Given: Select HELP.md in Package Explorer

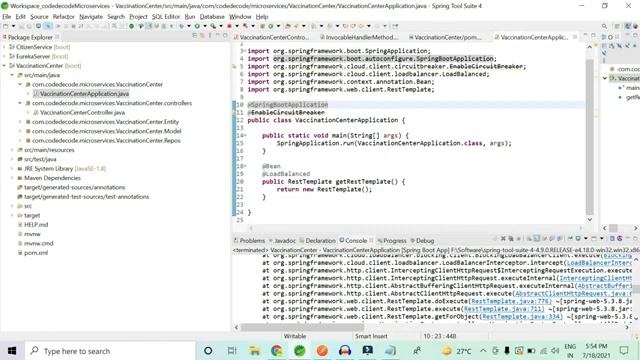Looking at the screenshot, I should [36, 224].
